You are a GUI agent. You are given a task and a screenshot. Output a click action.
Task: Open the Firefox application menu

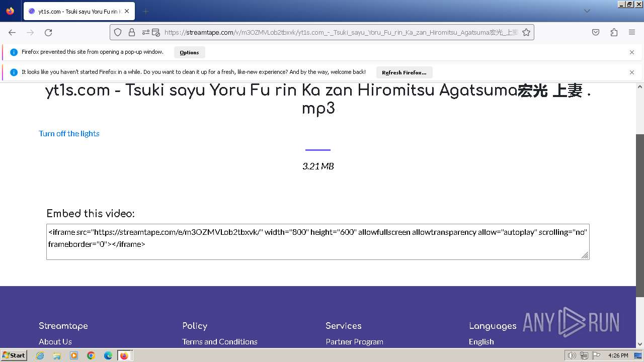(x=632, y=32)
